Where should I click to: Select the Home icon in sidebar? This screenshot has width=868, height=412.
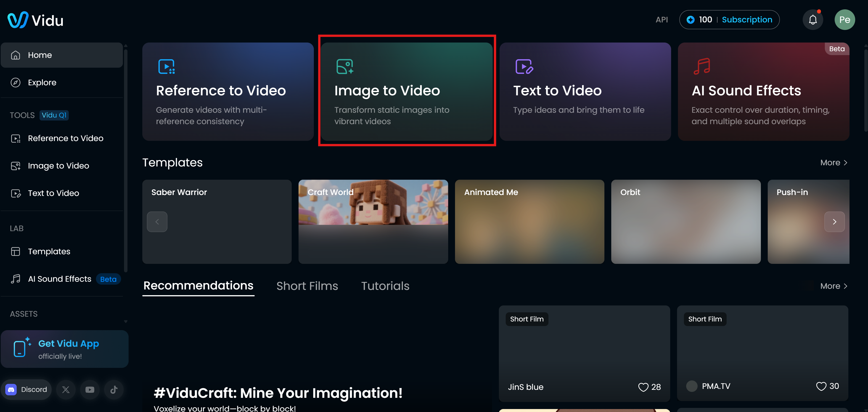coord(16,55)
